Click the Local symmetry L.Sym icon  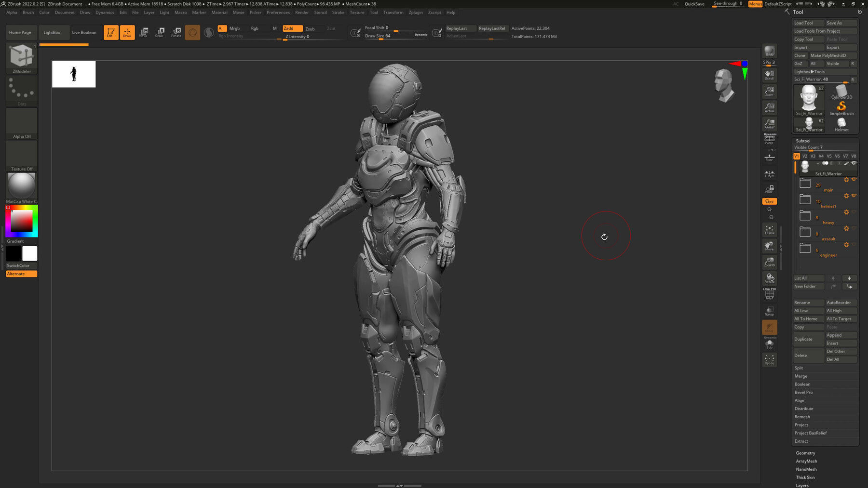point(769,173)
